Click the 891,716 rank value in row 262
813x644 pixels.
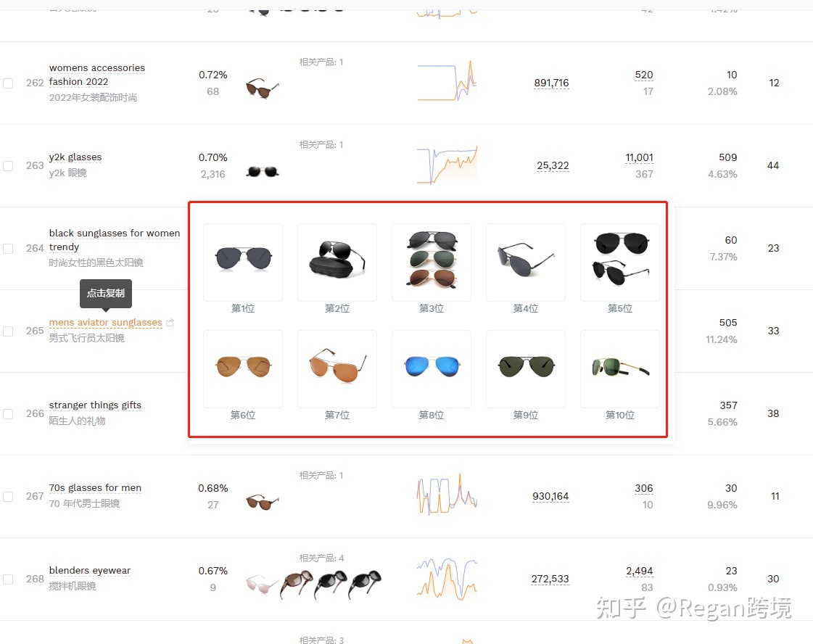pos(551,83)
